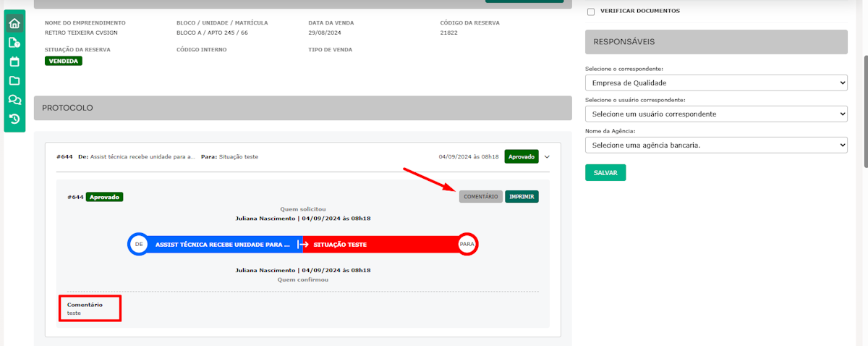Click the Aprovado badge in protocol header

tap(522, 156)
